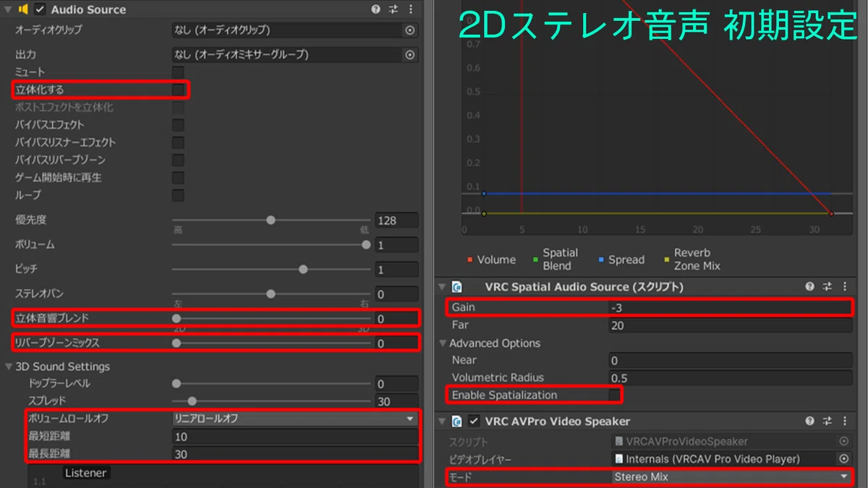The height and width of the screenshot is (488, 868).
Task: Adjust the ボリューム slider handle
Action: (x=366, y=245)
